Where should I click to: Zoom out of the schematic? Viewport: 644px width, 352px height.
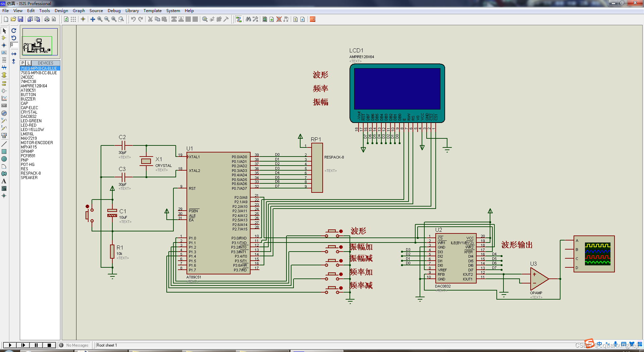click(x=107, y=19)
